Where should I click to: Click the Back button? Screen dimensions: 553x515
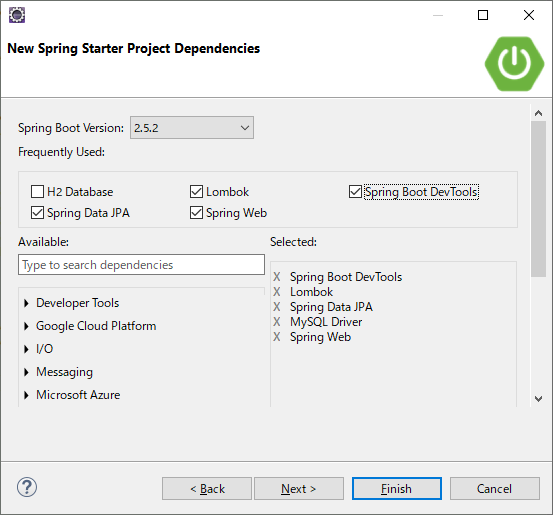tap(207, 489)
